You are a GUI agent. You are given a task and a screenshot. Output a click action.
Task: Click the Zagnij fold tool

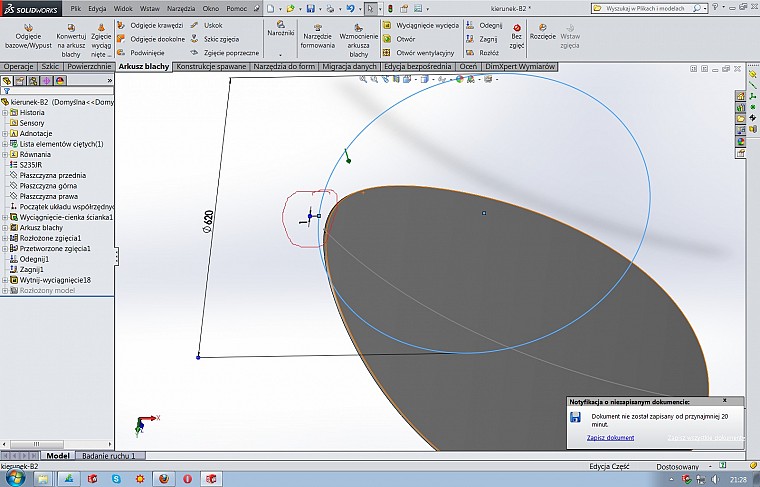482,39
